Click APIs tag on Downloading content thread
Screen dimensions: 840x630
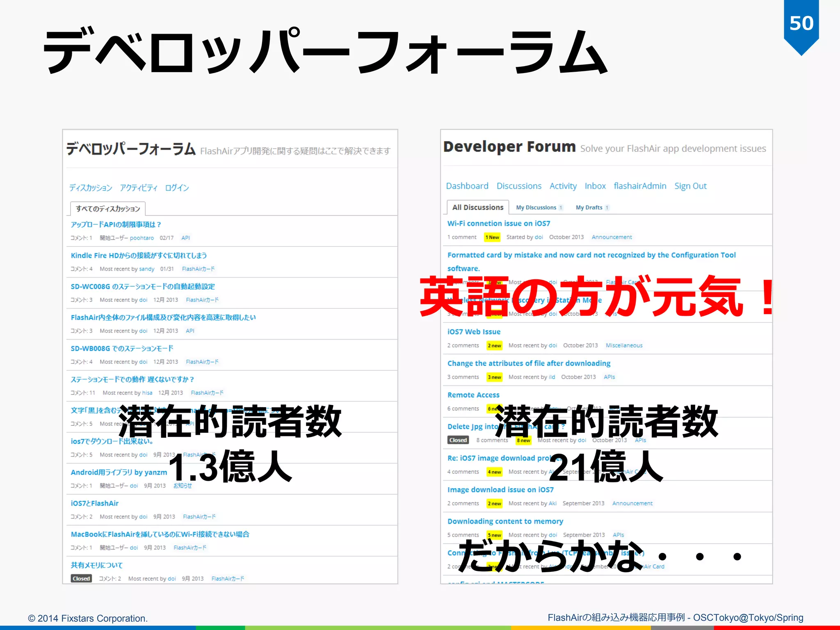pos(618,535)
